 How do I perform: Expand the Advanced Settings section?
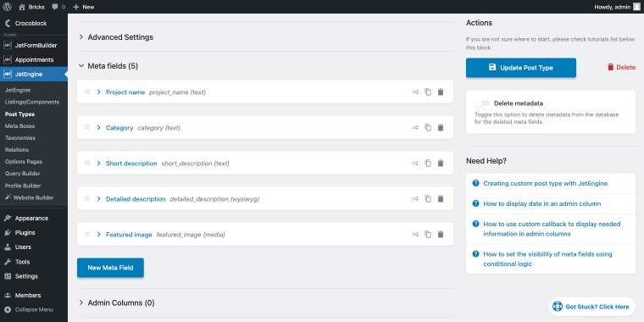click(x=116, y=37)
